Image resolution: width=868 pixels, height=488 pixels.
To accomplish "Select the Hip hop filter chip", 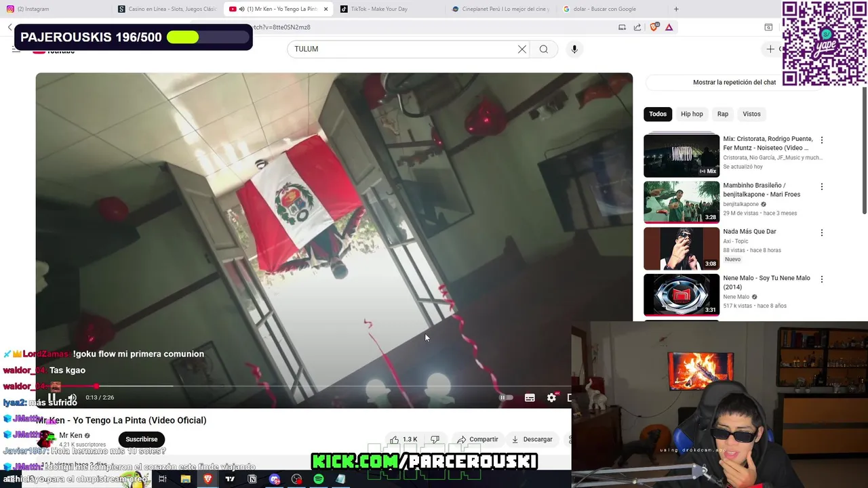I will click(x=692, y=114).
